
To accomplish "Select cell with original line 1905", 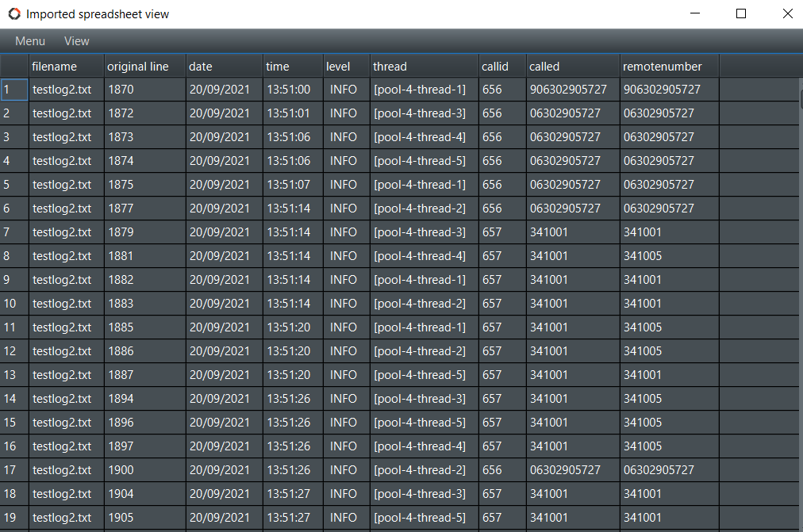I will click(x=145, y=518).
